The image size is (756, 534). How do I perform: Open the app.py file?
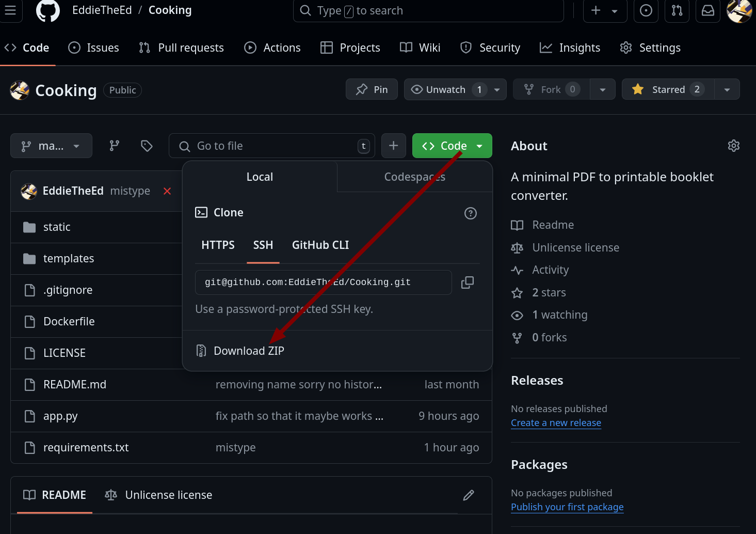(x=60, y=416)
